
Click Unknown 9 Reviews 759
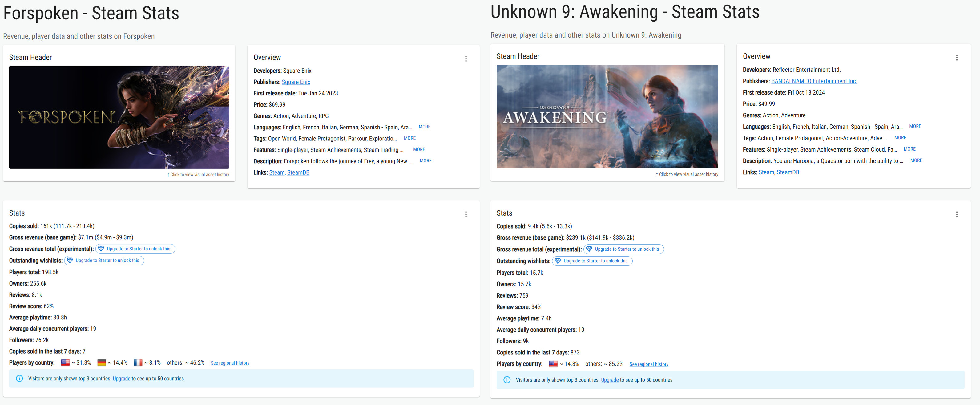tap(512, 296)
